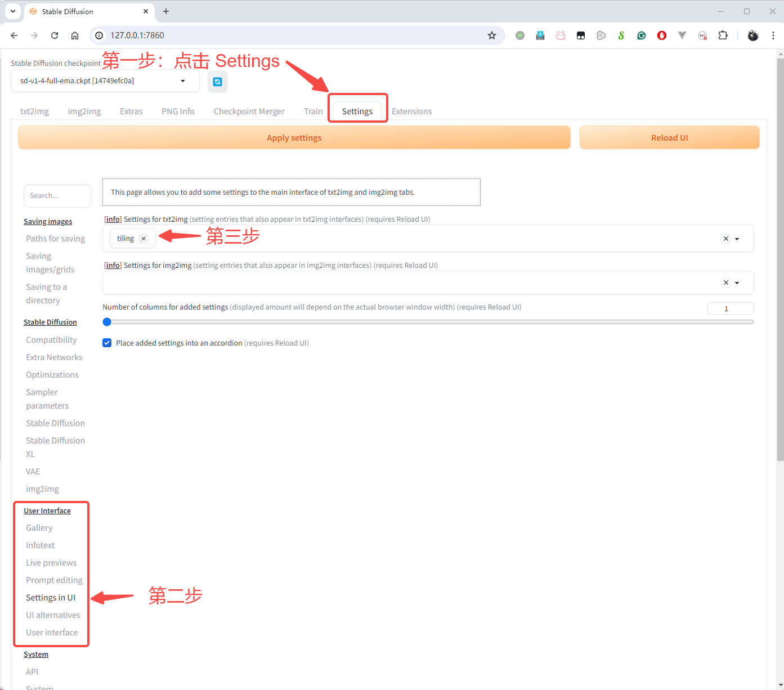The height and width of the screenshot is (690, 784).
Task: Open UI alternatives settings
Action: (x=53, y=615)
